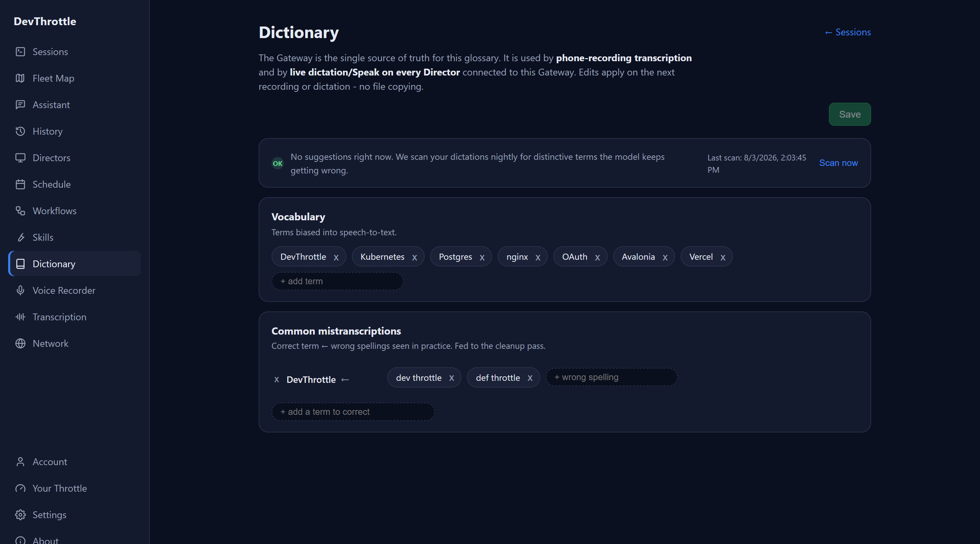Click the Kubernetes chip label
Screen dimensions: 980x544
tap(382, 257)
